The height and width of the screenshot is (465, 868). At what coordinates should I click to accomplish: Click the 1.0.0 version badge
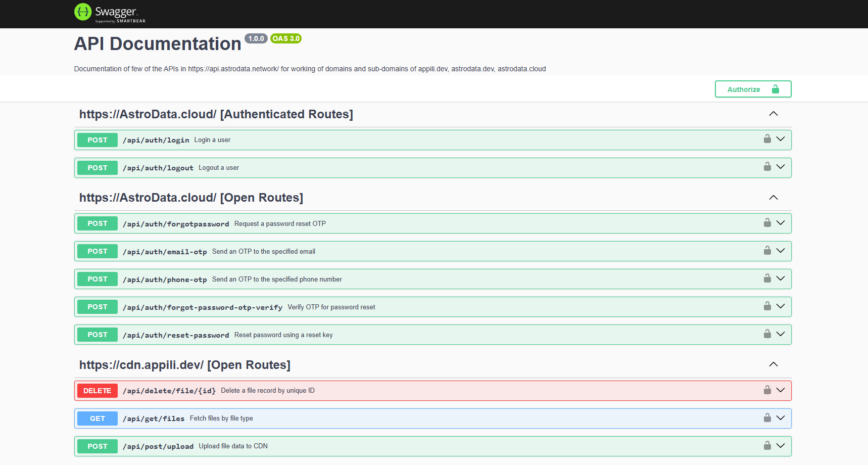pyautogui.click(x=256, y=38)
